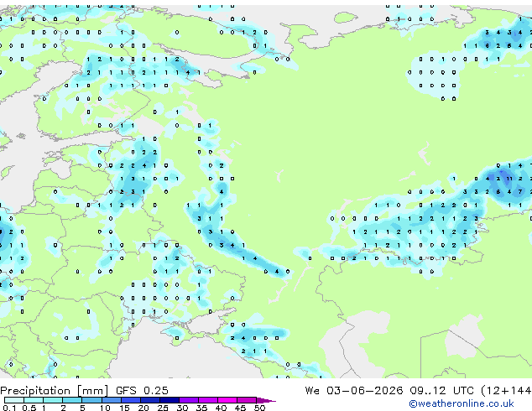The height and width of the screenshot is (411, 532).
Task: Click the '0.1' legend scale label
Action: pyautogui.click(x=10, y=408)
